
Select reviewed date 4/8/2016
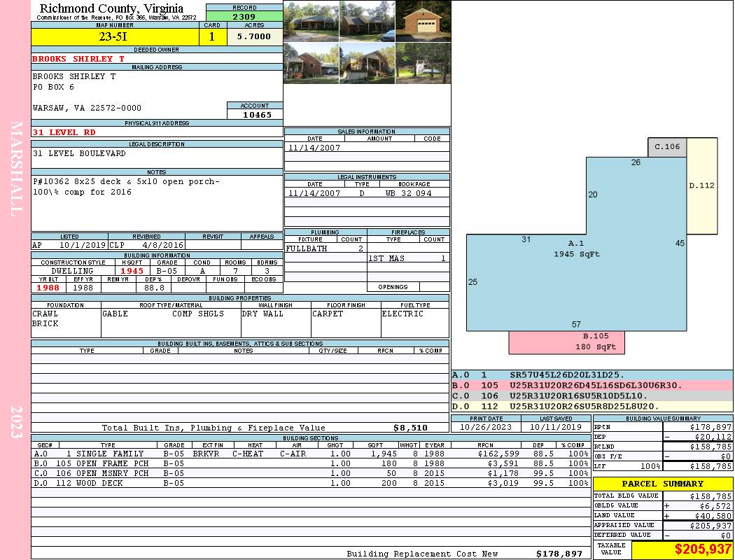(x=163, y=244)
